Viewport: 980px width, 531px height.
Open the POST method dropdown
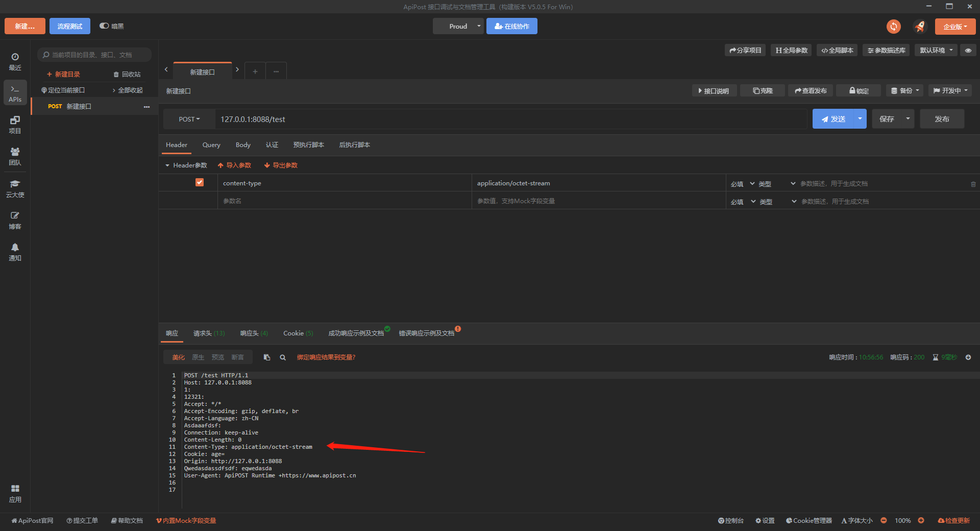point(189,119)
